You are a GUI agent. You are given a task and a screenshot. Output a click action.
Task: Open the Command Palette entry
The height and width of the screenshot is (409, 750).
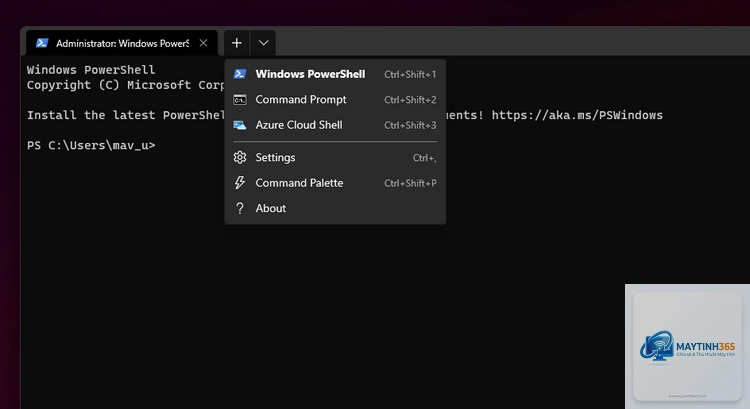(x=335, y=183)
